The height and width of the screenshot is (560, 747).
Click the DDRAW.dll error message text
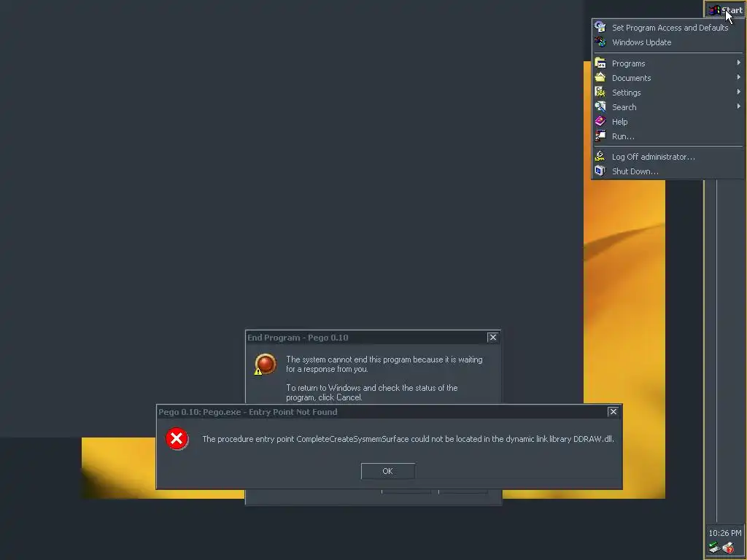408,439
